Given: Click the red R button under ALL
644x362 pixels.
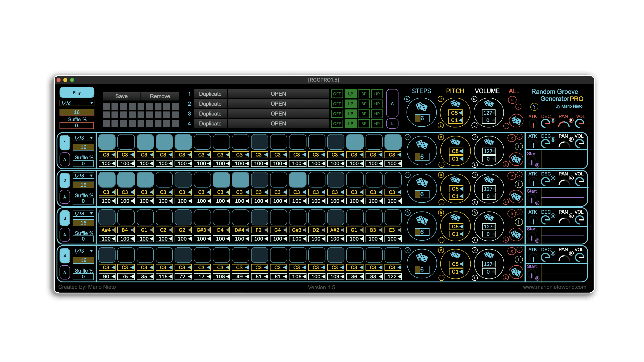Looking at the screenshot, I should [512, 100].
